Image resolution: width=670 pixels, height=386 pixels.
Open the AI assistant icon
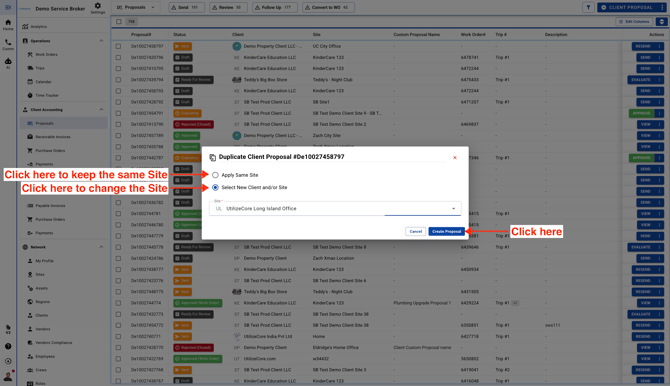click(x=8, y=63)
